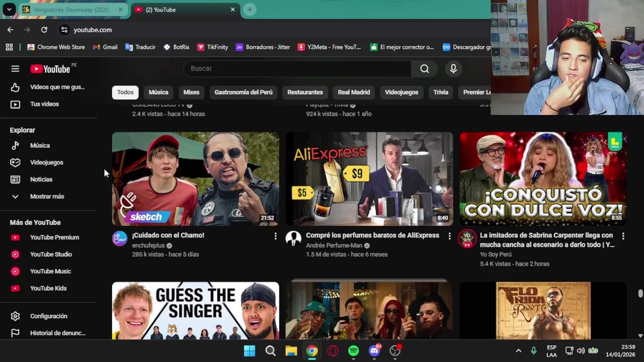Open Videos que me gustan playlist
The height and width of the screenshot is (362, 644).
57,87
